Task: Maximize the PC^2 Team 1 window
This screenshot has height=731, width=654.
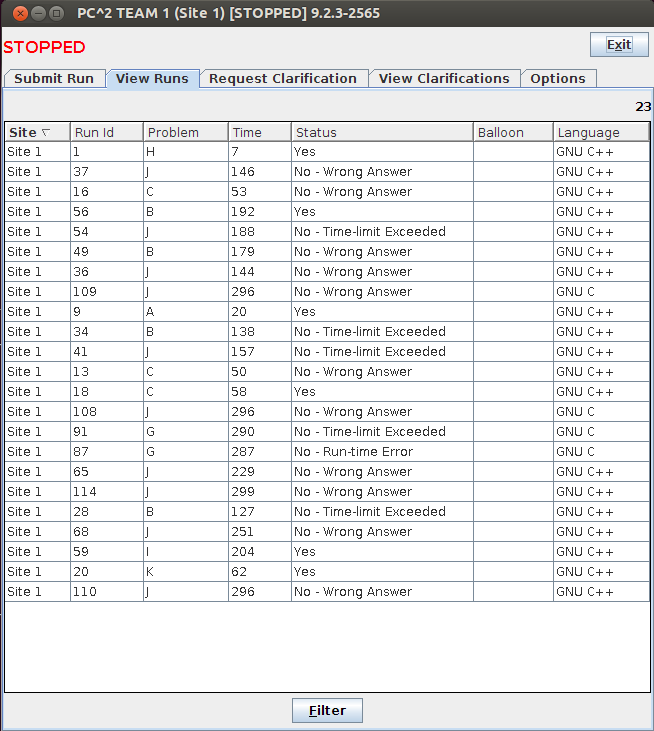Action: [x=57, y=14]
